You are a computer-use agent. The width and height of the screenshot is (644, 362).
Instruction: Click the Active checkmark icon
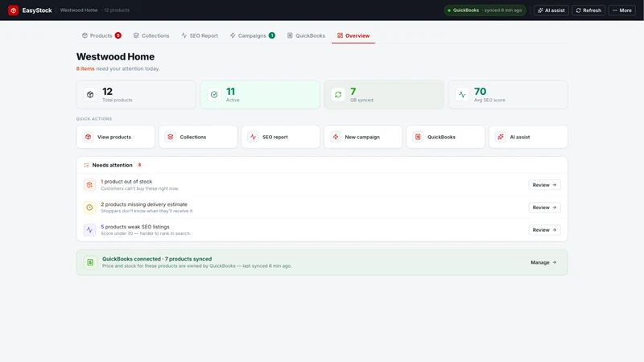coord(214,94)
